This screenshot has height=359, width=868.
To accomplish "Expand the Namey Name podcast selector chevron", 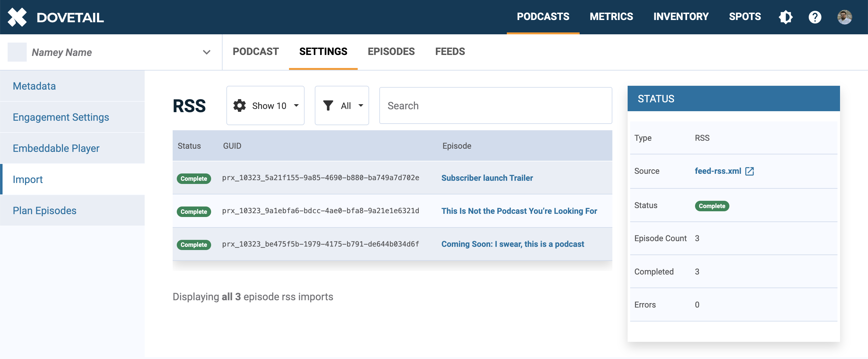I will 207,52.
